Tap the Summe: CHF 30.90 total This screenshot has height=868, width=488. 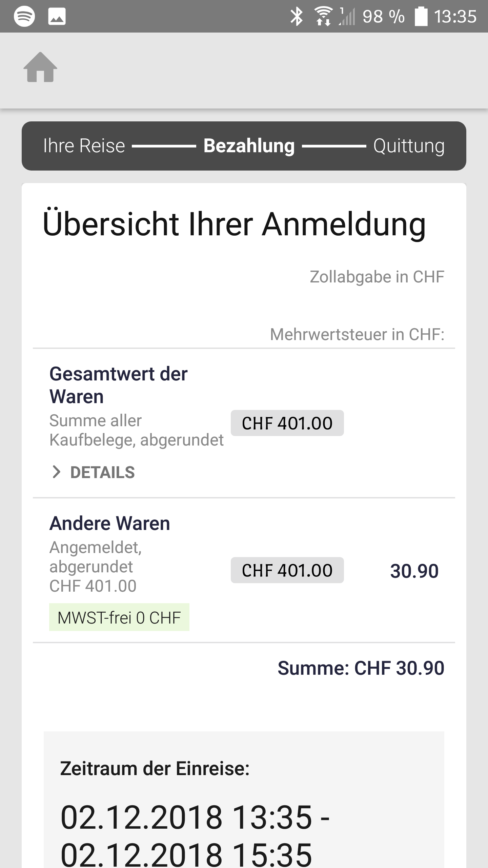[x=361, y=668]
